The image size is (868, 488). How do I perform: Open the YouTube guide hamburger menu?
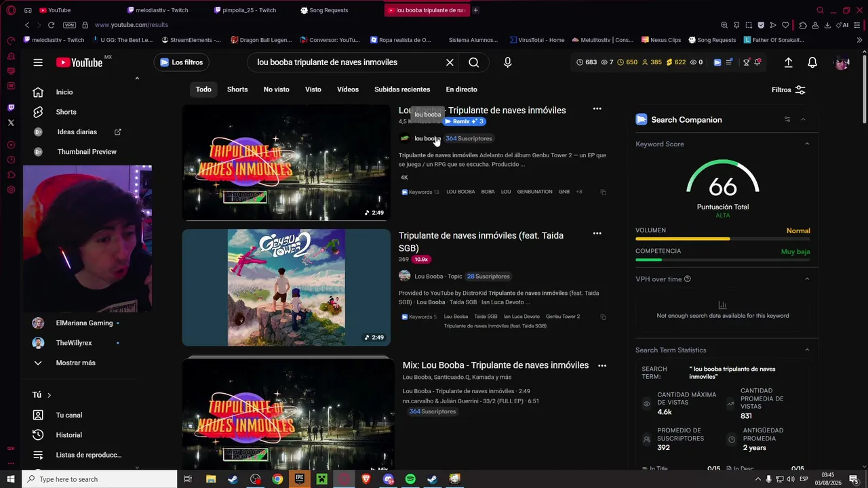click(x=38, y=62)
